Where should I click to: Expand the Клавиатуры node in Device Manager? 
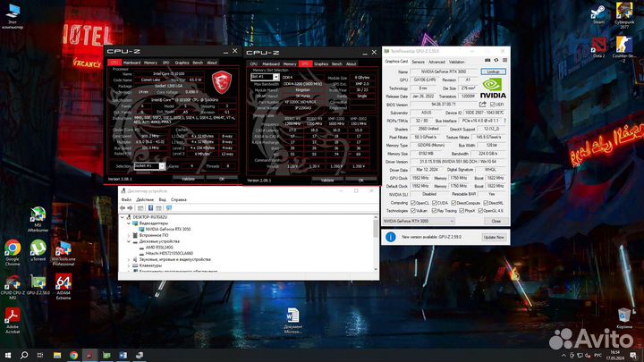pos(129,265)
